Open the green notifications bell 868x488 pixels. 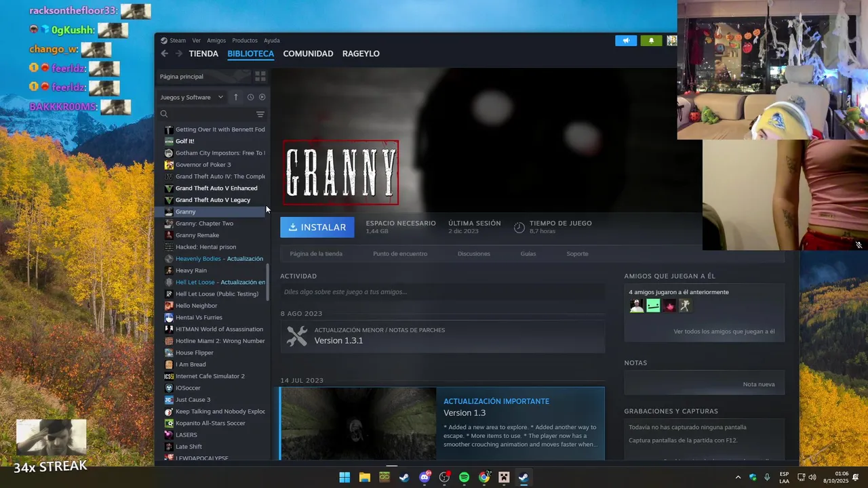(651, 41)
